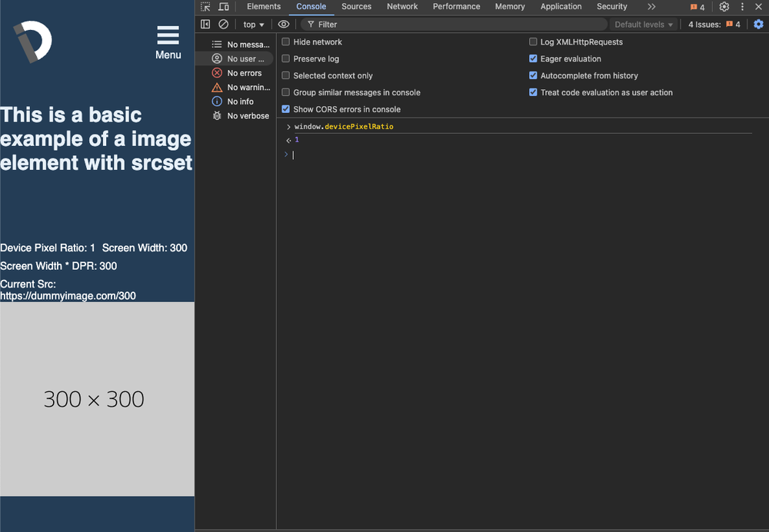Click the No errors sidebar filter

[x=239, y=72]
